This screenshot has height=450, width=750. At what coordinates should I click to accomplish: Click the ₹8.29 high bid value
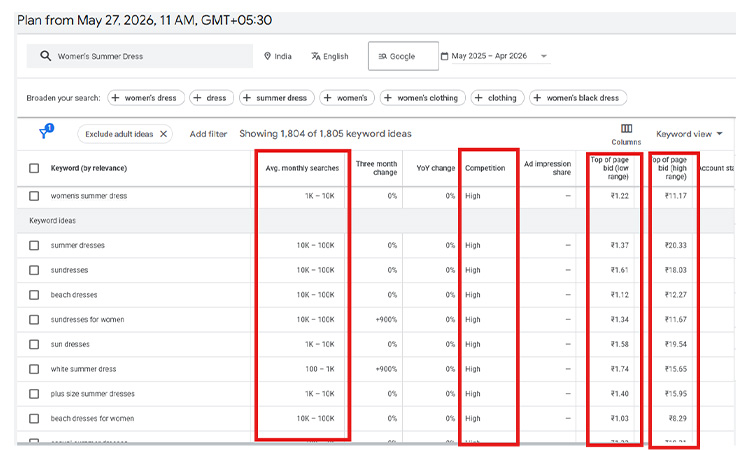point(677,418)
